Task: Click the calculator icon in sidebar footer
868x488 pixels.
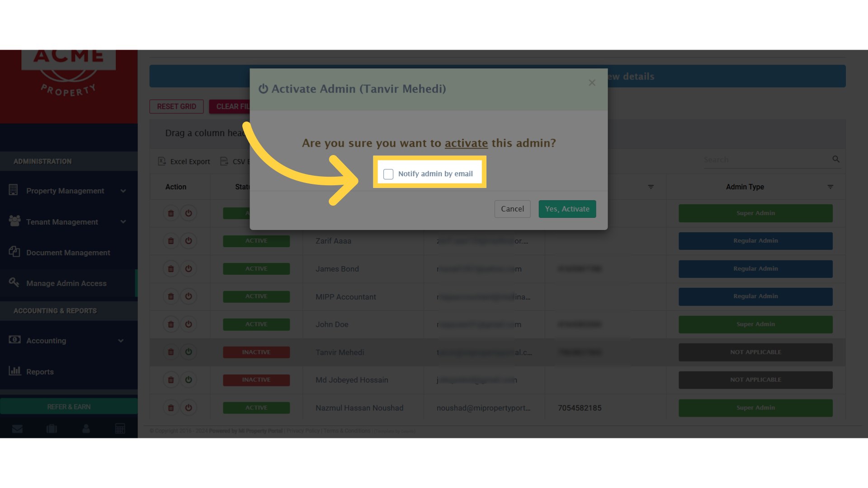Action: 120,428
